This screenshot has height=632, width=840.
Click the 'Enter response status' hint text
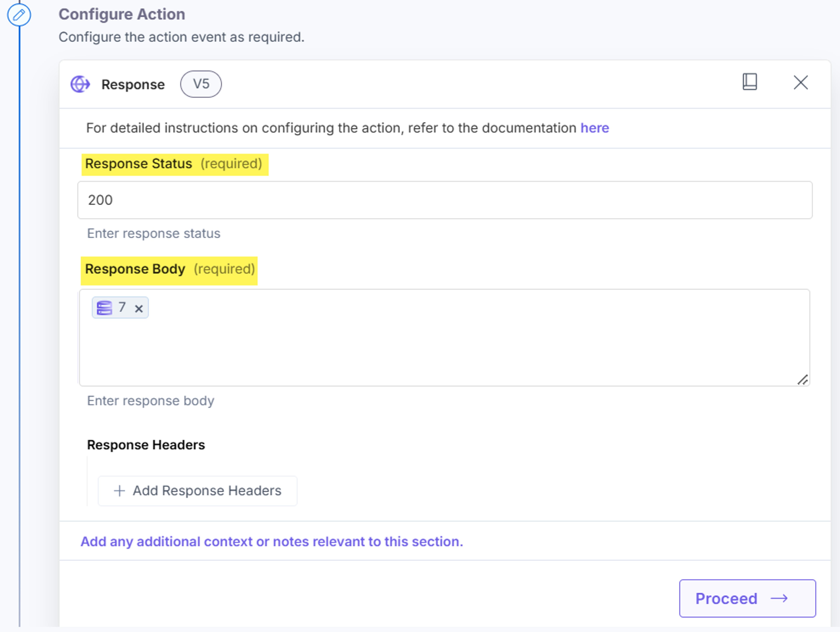[x=154, y=233]
